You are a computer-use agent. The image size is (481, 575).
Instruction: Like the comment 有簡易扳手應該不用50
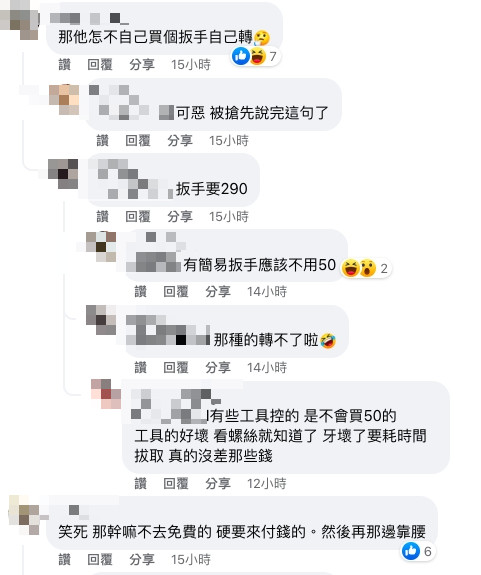140,292
